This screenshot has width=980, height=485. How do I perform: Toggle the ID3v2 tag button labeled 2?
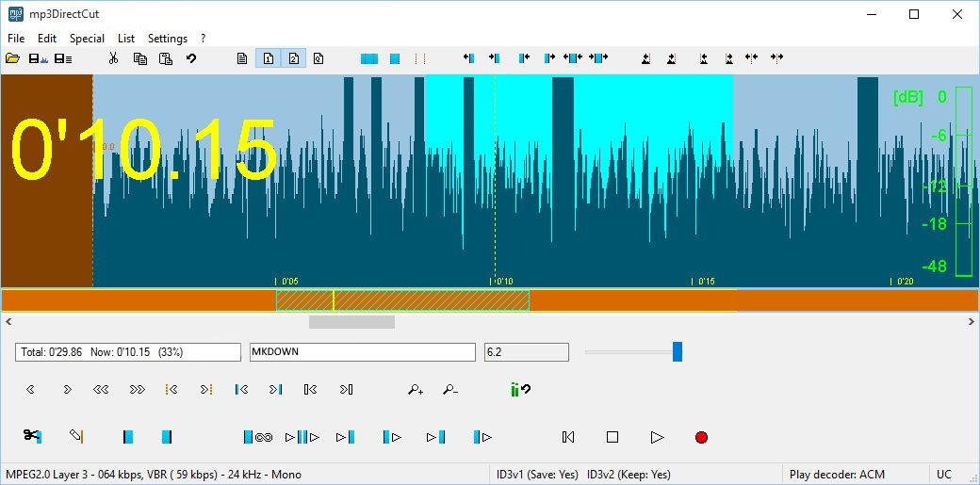coord(293,58)
